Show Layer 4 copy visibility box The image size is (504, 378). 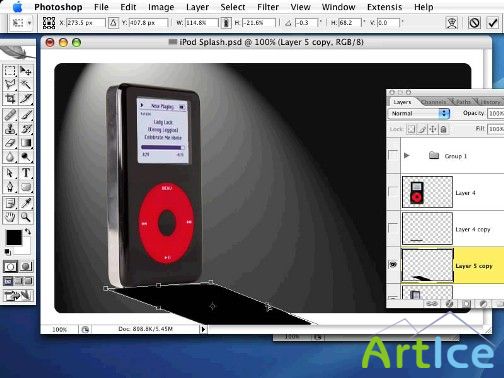[393, 228]
